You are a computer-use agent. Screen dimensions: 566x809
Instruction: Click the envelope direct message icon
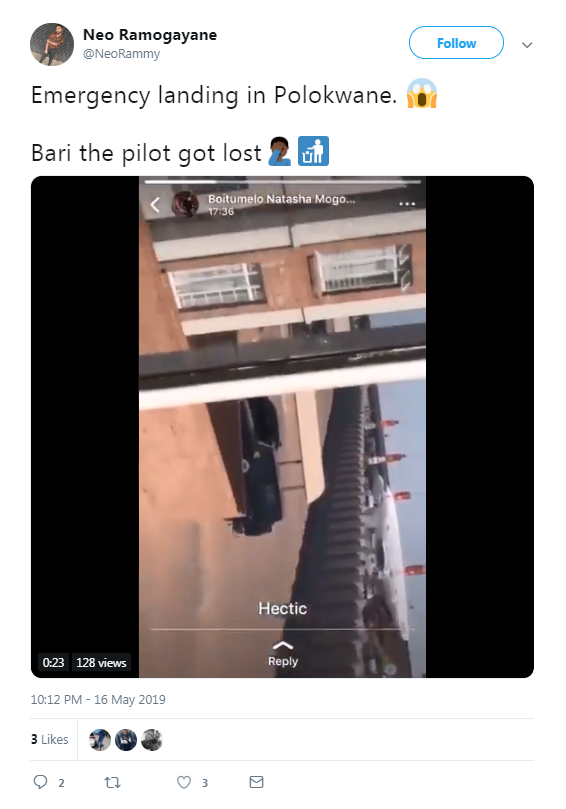[256, 782]
